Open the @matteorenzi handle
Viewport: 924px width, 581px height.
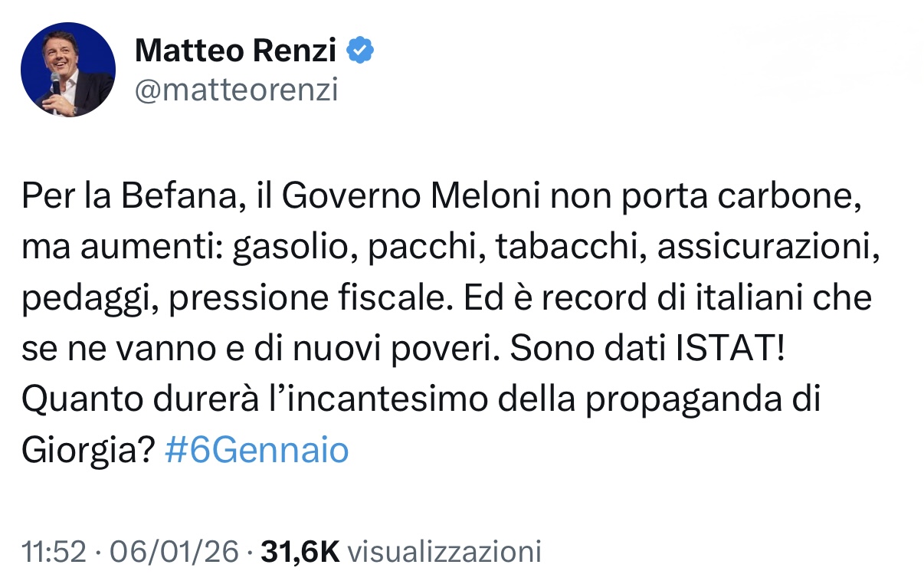pos(236,90)
